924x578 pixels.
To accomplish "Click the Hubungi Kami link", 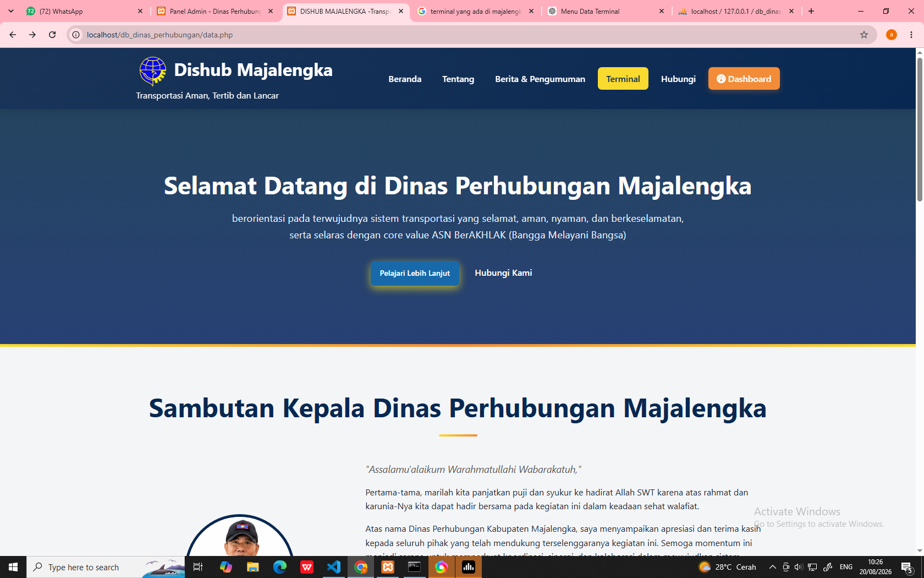I will pyautogui.click(x=503, y=273).
